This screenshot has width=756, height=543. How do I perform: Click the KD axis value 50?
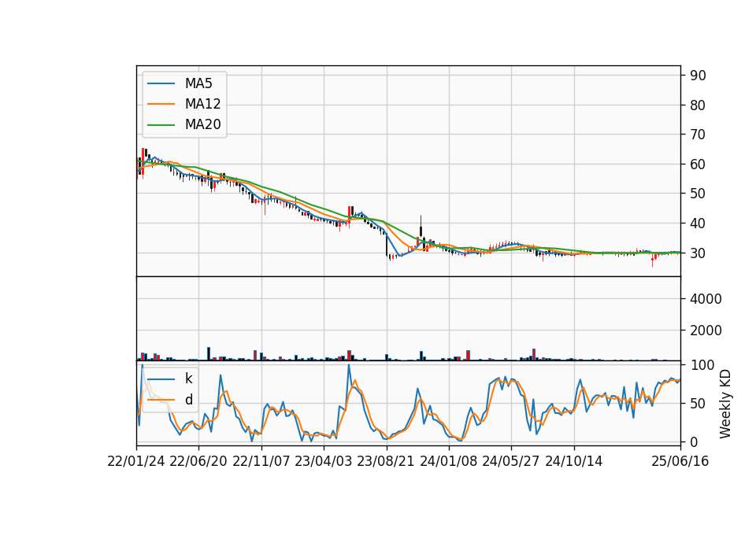[698, 404]
